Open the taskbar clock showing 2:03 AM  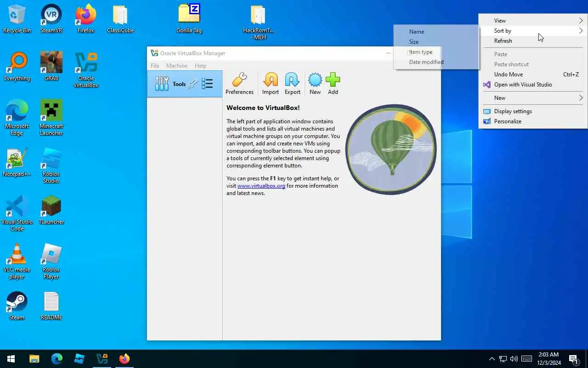[x=549, y=359]
